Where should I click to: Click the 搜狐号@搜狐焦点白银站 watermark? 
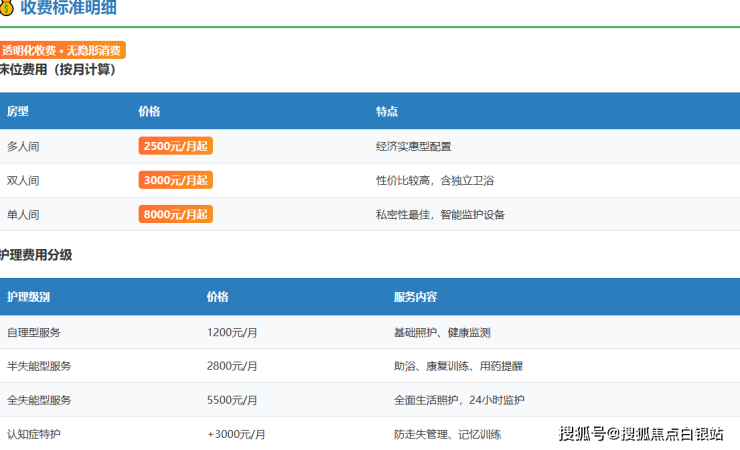pyautogui.click(x=640, y=433)
